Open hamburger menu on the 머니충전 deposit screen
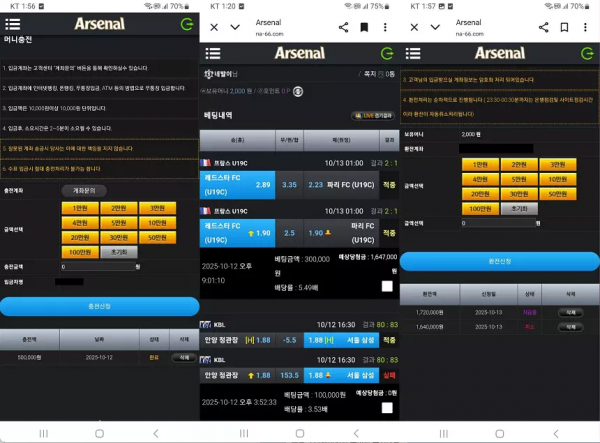This screenshot has height=443, width=600. (x=12, y=23)
